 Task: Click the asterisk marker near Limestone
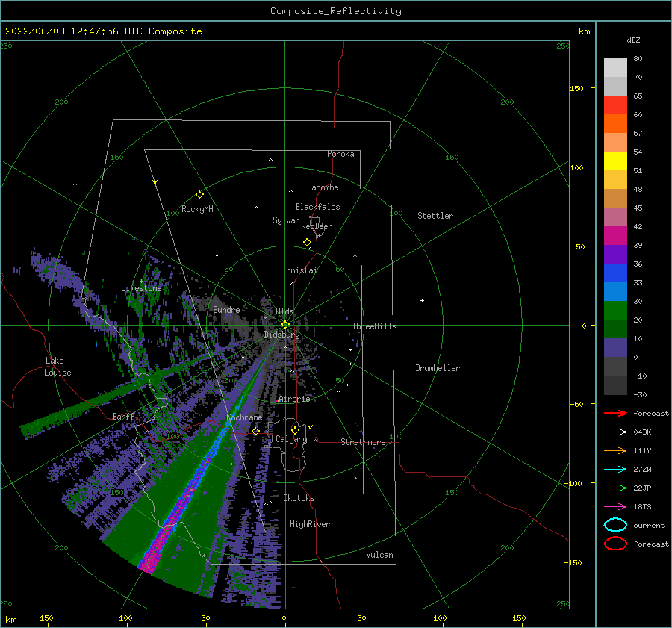(141, 282)
